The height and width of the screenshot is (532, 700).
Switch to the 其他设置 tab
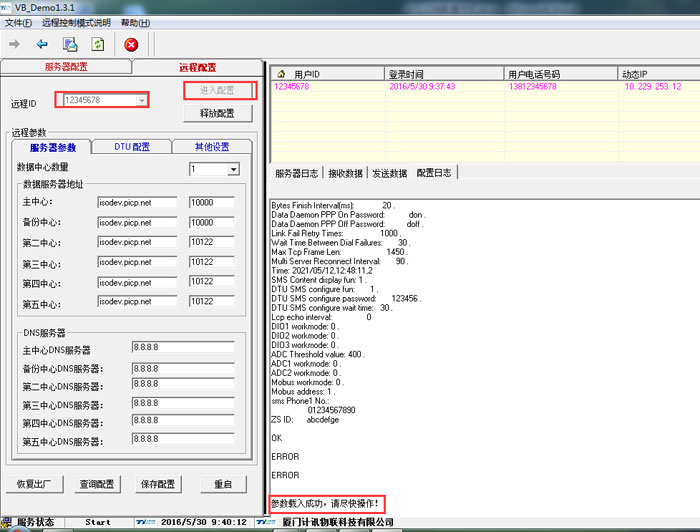pos(212,147)
